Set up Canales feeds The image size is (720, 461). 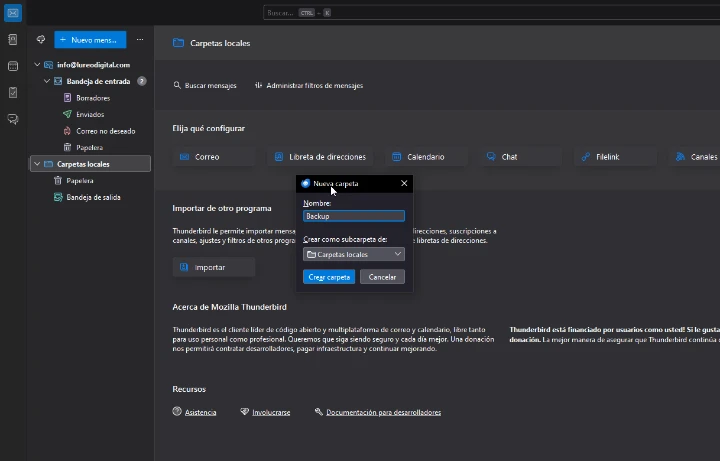pos(695,157)
